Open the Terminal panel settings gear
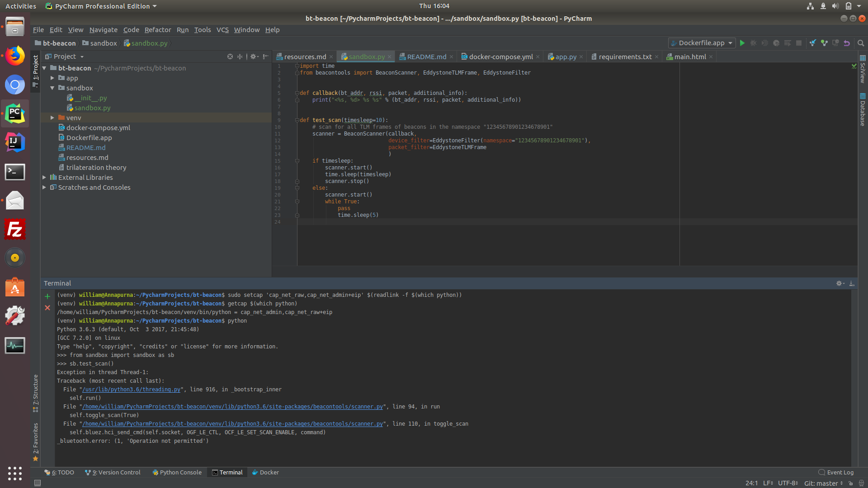 [x=839, y=283]
